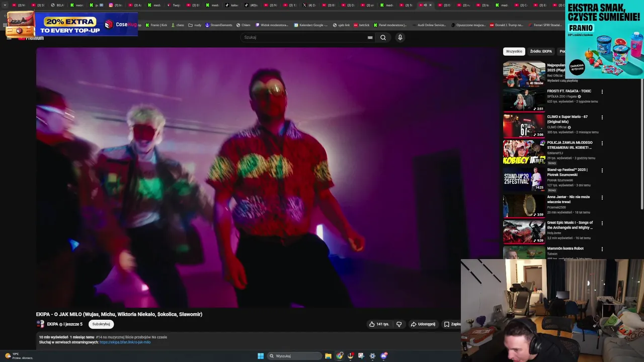Open the Chłam bookmark
This screenshot has width=644, height=362.
[244, 25]
